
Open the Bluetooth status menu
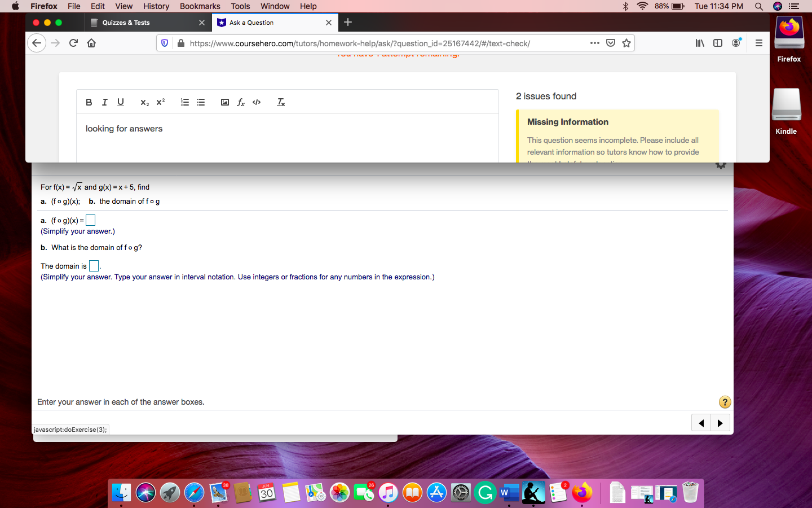pyautogui.click(x=625, y=6)
